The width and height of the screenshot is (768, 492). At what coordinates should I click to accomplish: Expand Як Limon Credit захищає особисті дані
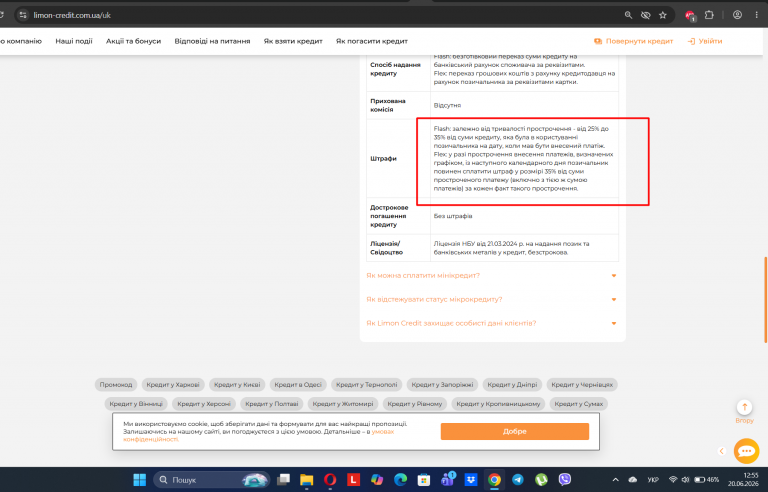(491, 323)
